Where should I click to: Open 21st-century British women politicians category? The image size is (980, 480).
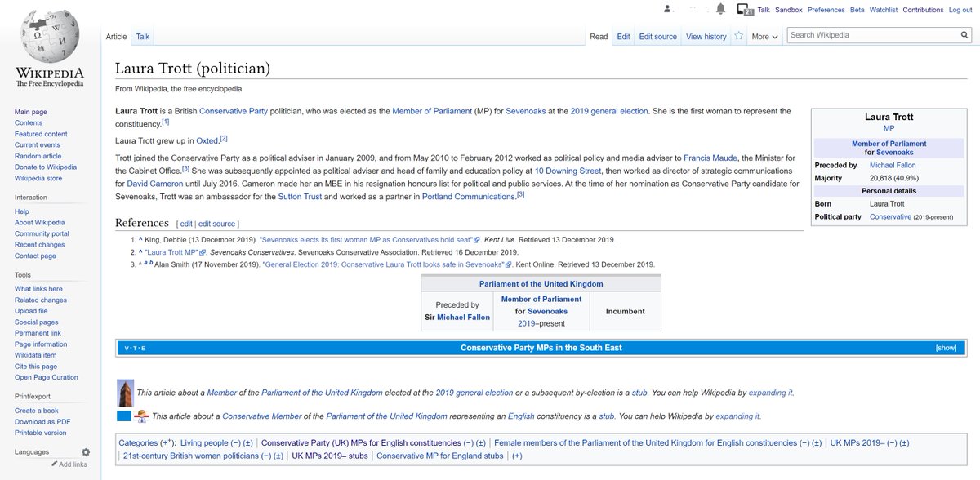(x=191, y=456)
